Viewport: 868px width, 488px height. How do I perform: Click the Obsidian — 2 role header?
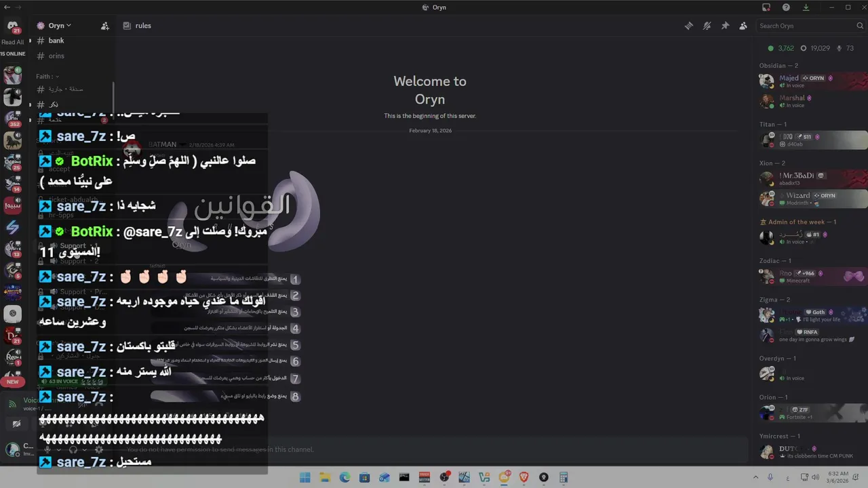[778, 66]
